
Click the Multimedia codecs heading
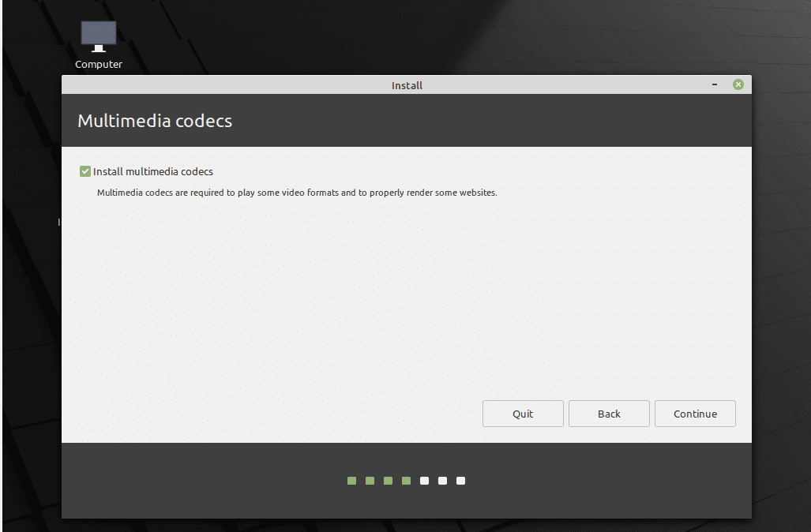154,121
